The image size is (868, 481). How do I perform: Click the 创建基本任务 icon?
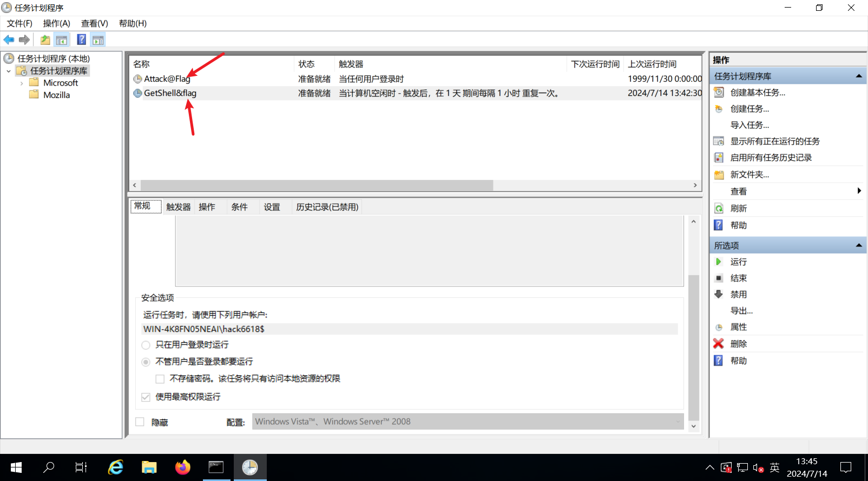[x=719, y=92]
